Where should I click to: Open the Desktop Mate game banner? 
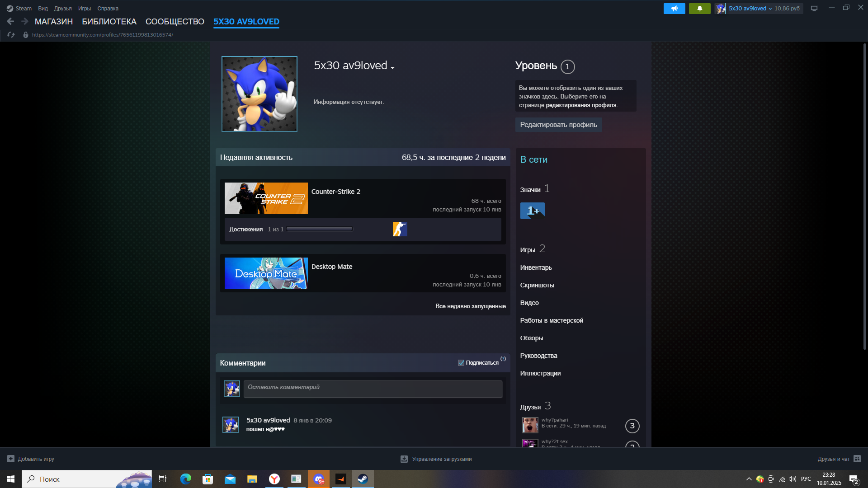(266, 273)
